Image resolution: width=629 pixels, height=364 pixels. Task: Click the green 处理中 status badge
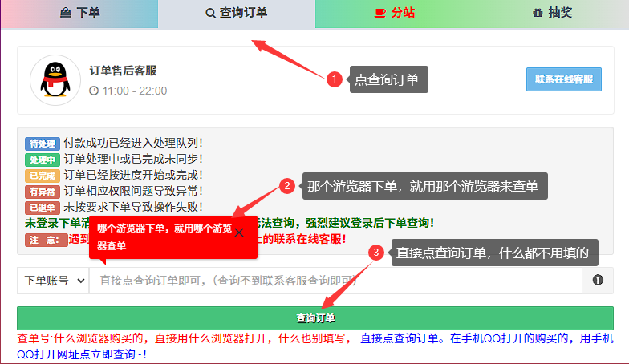(x=42, y=160)
